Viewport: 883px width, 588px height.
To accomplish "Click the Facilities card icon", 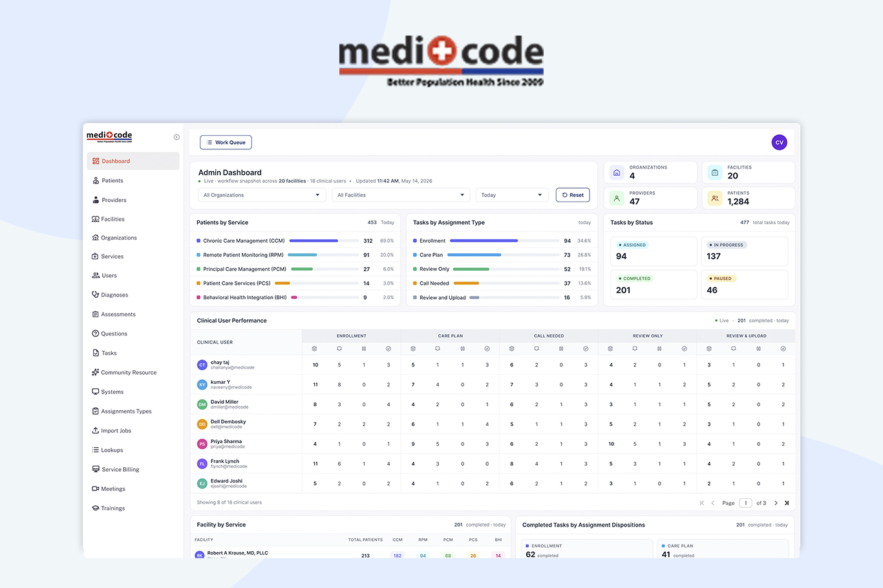I will tap(714, 173).
